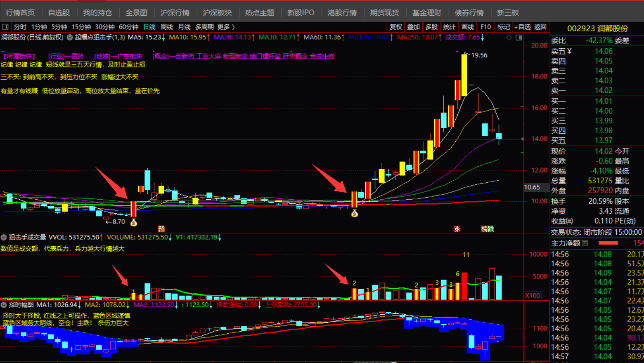Screen dimensions: 644x363
Task: Expand the 起爆点狙击手 indicator dropdown
Action: (70, 38)
